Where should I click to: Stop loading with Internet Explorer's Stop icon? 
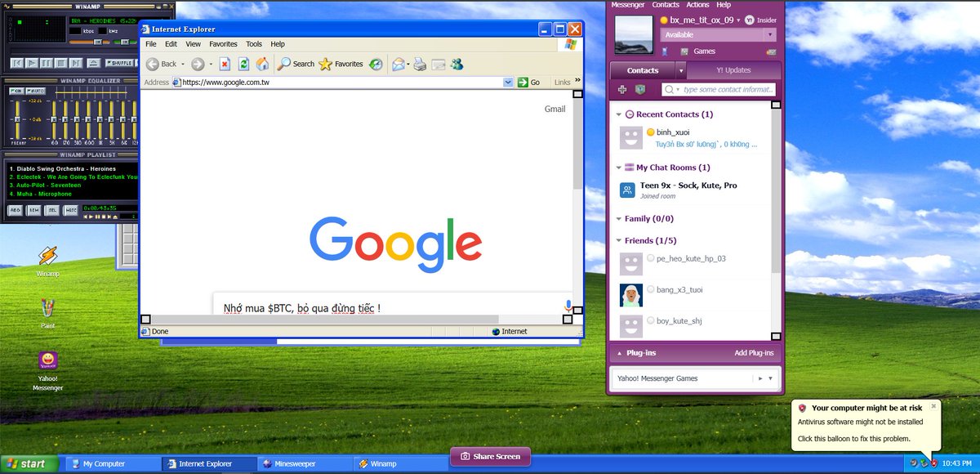(x=225, y=64)
